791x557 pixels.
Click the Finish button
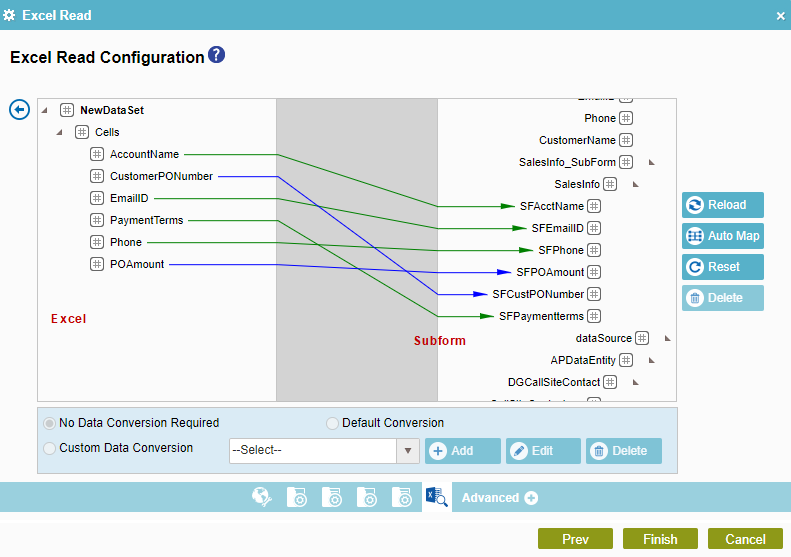click(x=660, y=539)
